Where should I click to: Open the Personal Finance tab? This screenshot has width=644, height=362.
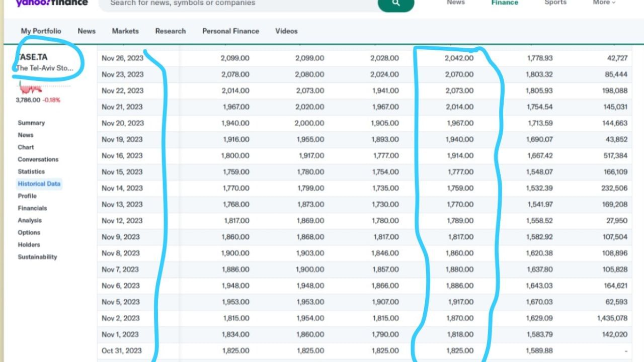click(230, 31)
